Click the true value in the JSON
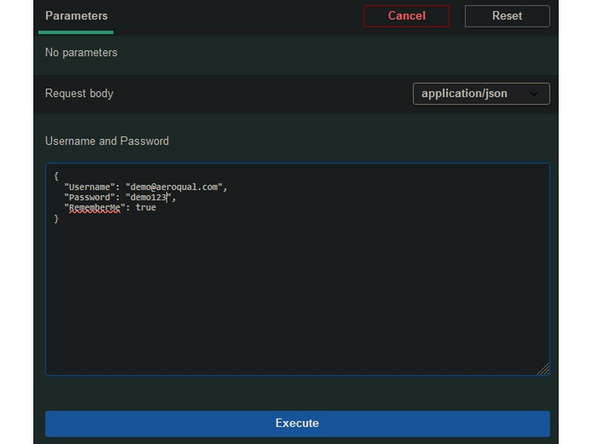The image size is (592, 444). pos(146,207)
